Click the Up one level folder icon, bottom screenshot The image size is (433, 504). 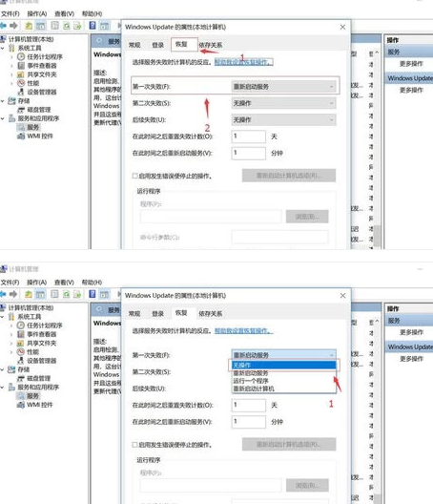tap(29, 294)
